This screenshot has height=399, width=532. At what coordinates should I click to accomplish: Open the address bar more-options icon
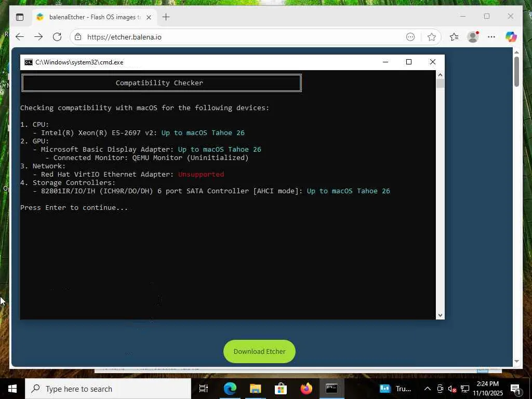point(410,37)
